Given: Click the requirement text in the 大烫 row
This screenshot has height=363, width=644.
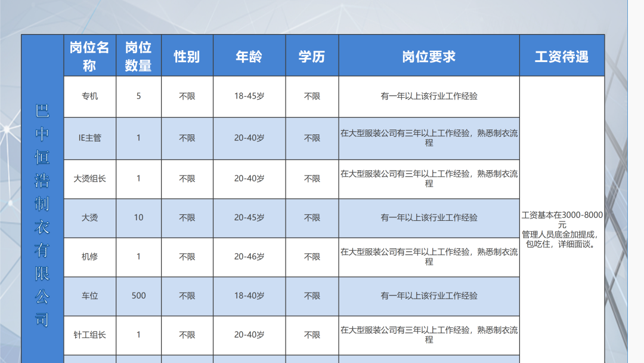Looking at the screenshot, I should pos(429,218).
